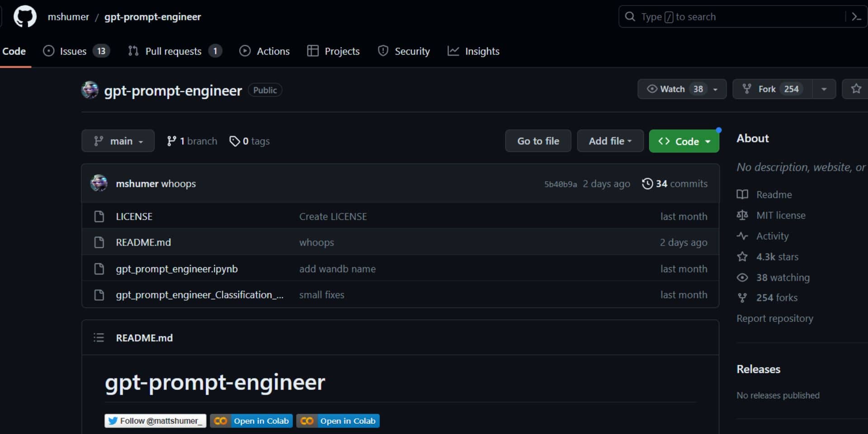Open the mshumer author link in the commit row

pyautogui.click(x=137, y=184)
